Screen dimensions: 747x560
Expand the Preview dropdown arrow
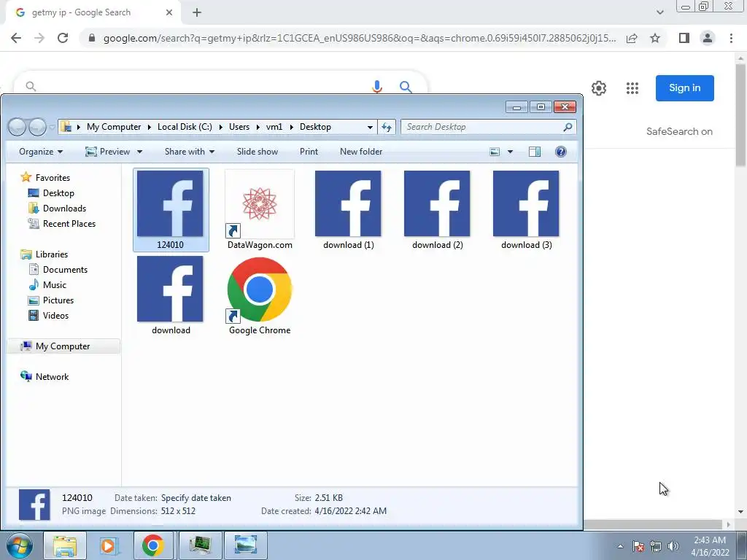pyautogui.click(x=139, y=152)
